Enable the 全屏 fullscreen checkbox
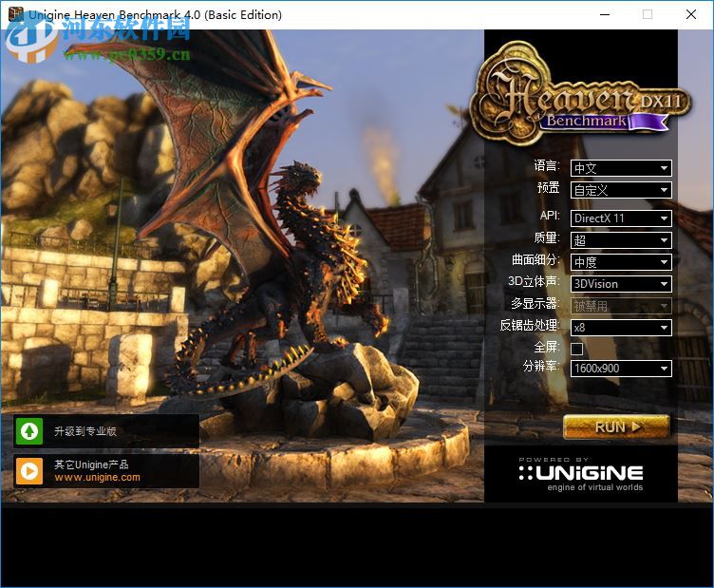This screenshot has width=714, height=588. coord(577,349)
